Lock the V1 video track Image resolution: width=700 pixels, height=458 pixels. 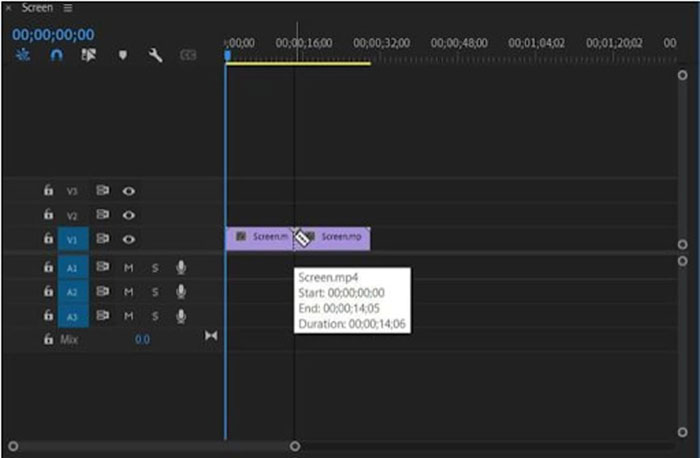tap(47, 239)
